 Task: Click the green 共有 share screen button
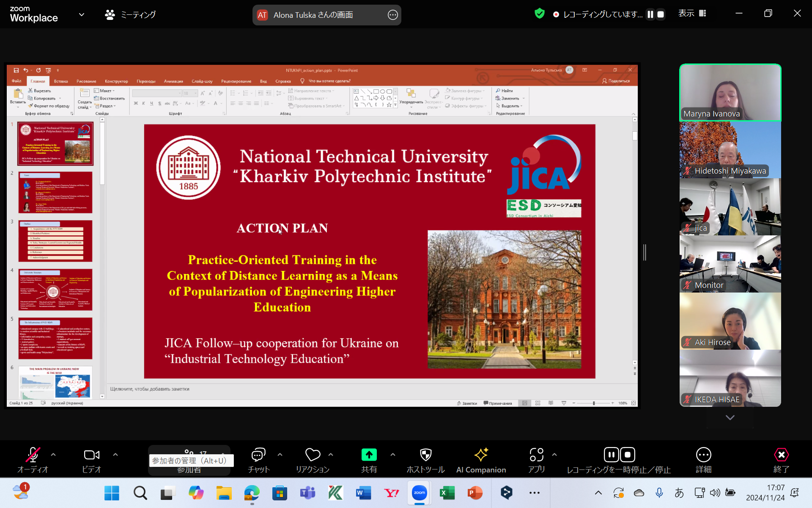369,460
